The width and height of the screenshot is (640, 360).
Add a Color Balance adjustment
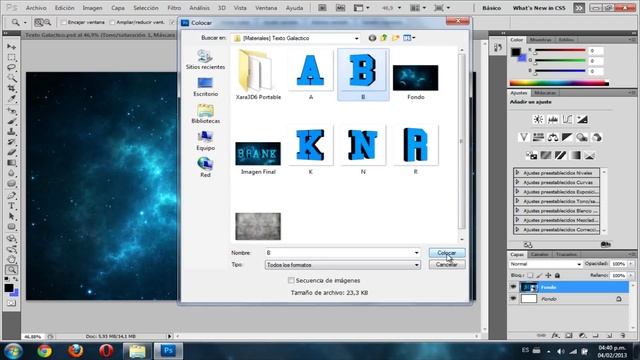553,137
